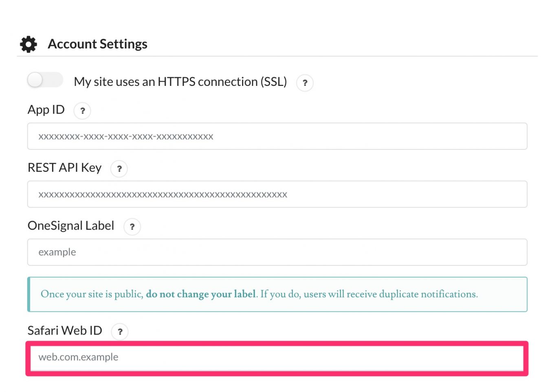Show the App ID help tooltip
Screen dimensions: 554x392
[82, 111]
